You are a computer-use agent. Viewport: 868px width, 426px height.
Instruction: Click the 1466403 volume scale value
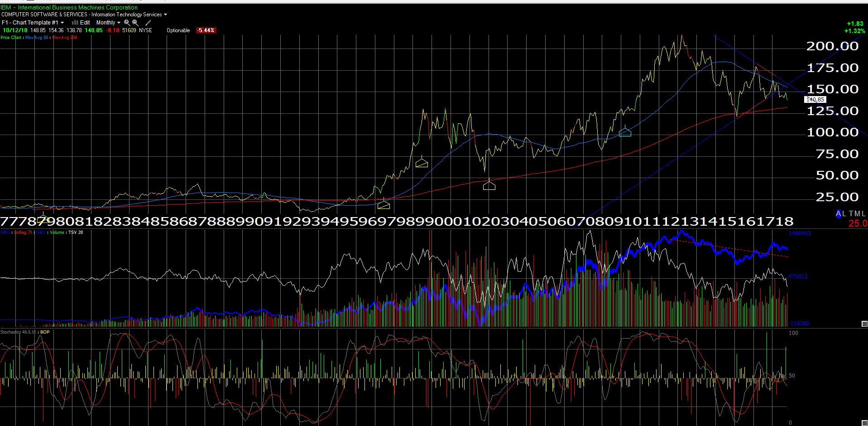(x=800, y=233)
